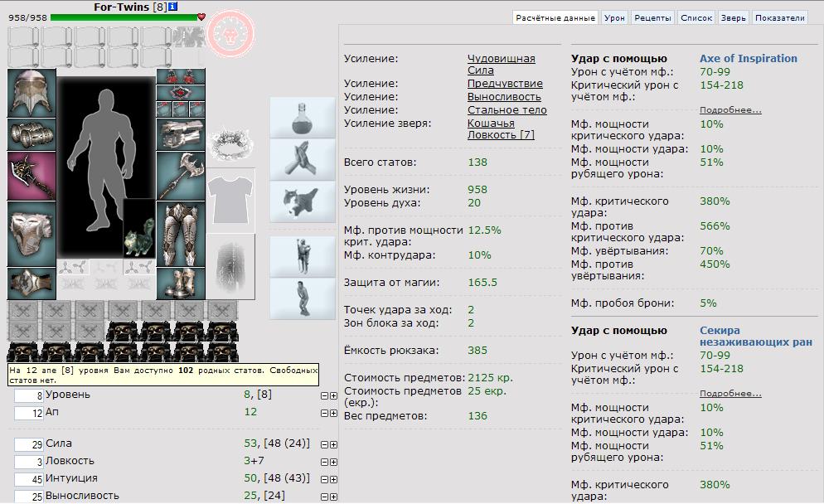Screen dimensions: 824x504
Task: Click the praying hands icon
Action: (x=303, y=160)
